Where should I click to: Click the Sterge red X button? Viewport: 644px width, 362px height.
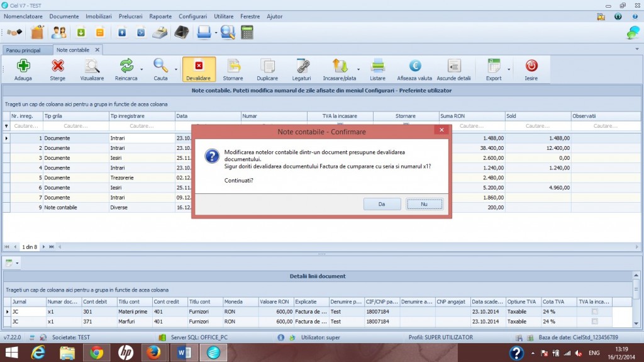point(57,69)
